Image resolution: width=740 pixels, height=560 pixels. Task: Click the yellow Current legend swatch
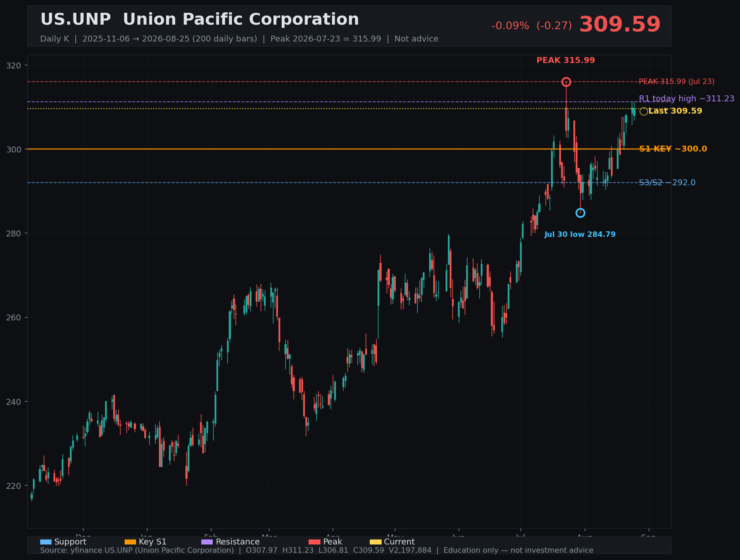[375, 542]
